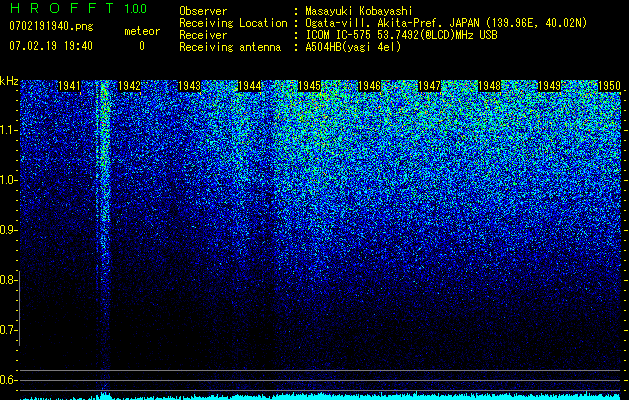Click the 1947 time marker

click(429, 86)
